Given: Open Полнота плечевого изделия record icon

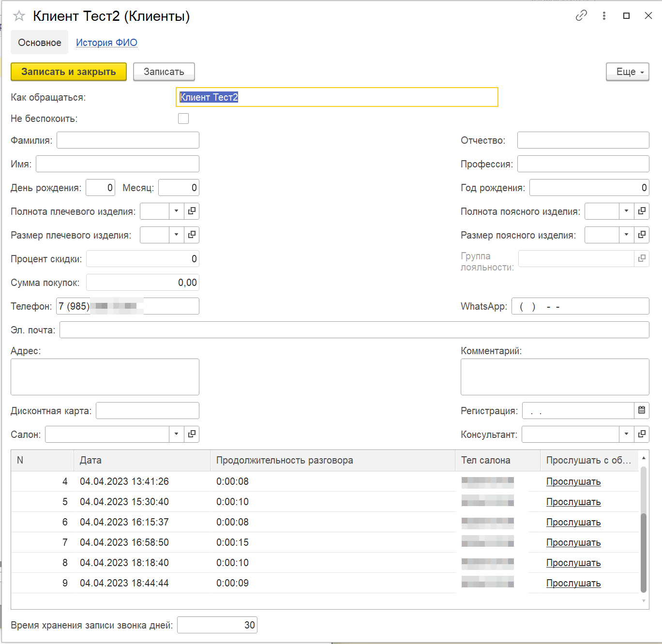Looking at the screenshot, I should [192, 211].
